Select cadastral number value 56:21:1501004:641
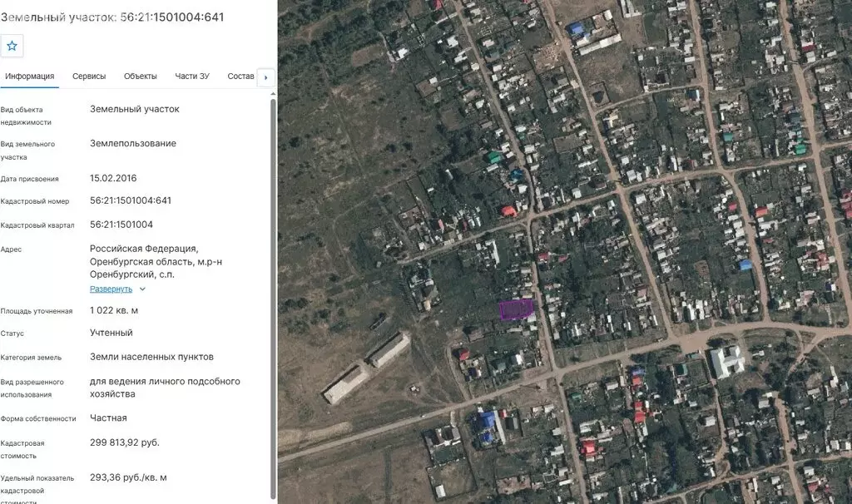 pos(131,200)
